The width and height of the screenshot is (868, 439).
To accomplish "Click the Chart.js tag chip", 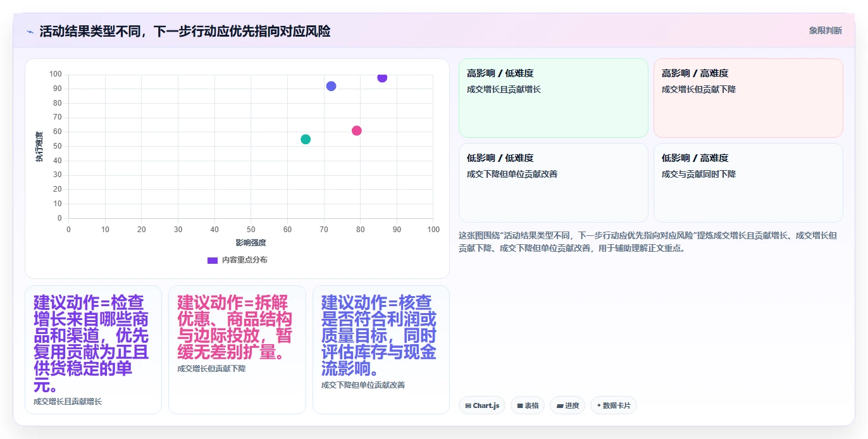I will click(x=482, y=405).
